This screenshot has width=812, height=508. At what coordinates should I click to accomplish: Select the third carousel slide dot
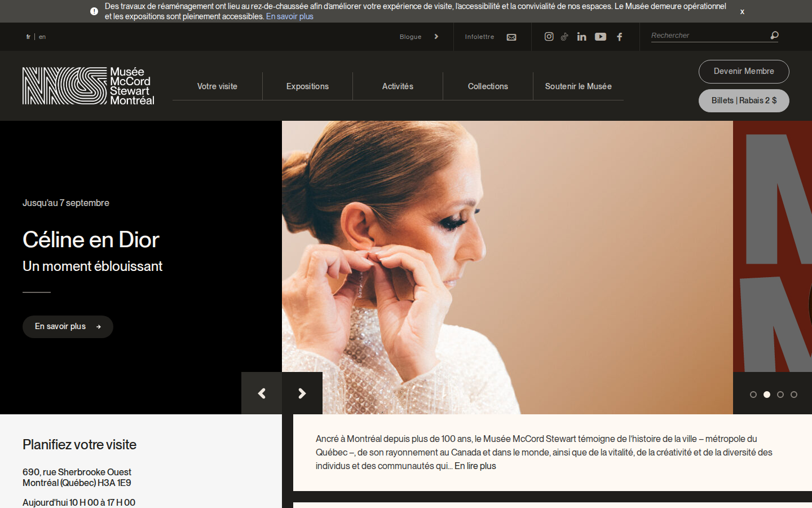click(780, 395)
